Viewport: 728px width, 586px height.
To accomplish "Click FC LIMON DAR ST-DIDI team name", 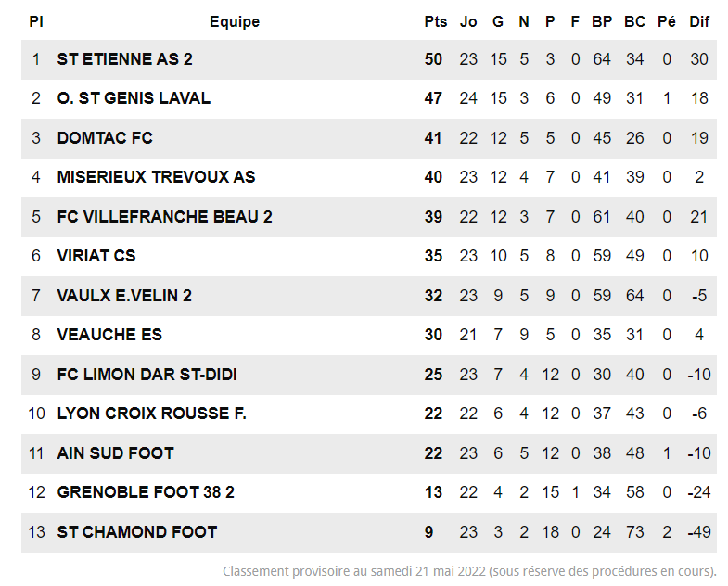I will coord(147,375).
